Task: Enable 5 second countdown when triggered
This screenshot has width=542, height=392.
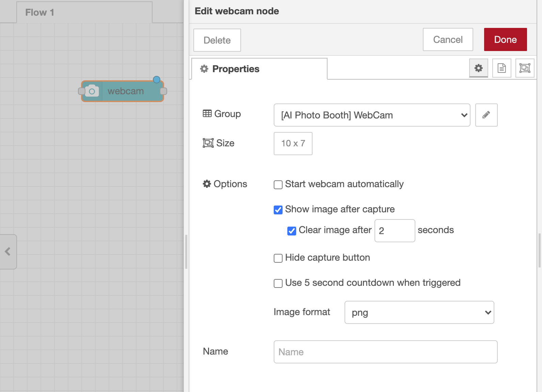Action: pyautogui.click(x=278, y=283)
